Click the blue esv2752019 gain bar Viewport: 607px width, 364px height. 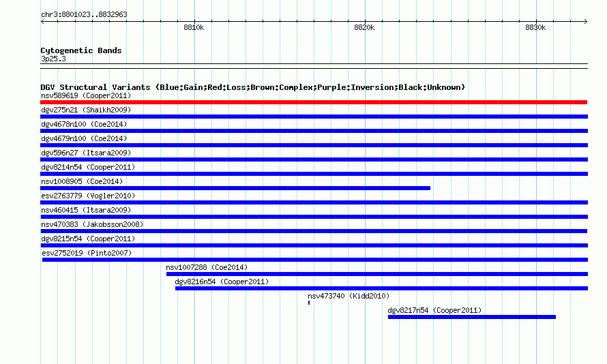click(x=315, y=260)
